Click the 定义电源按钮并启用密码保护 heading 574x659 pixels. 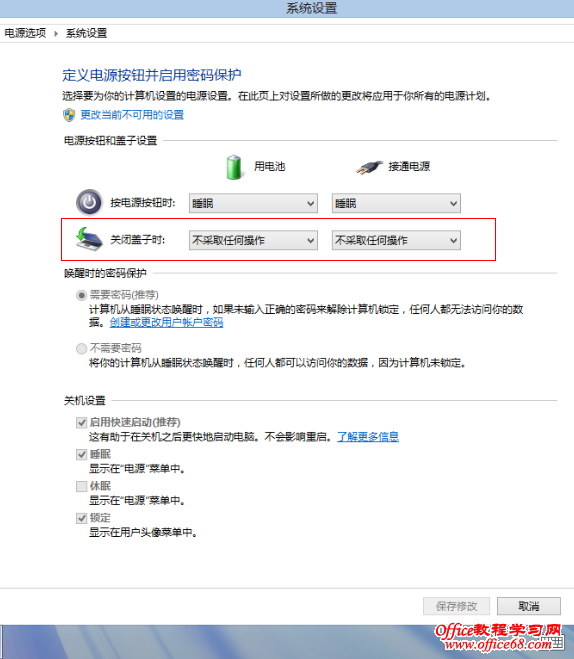tap(152, 75)
